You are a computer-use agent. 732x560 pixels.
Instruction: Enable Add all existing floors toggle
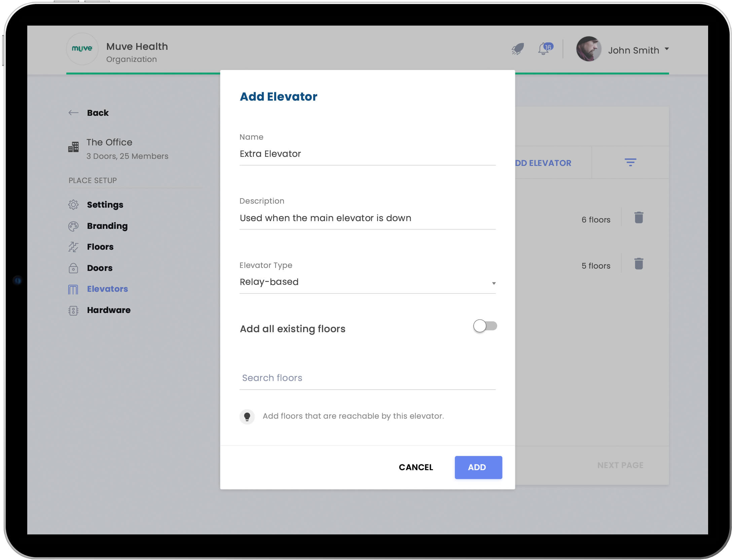485,326
